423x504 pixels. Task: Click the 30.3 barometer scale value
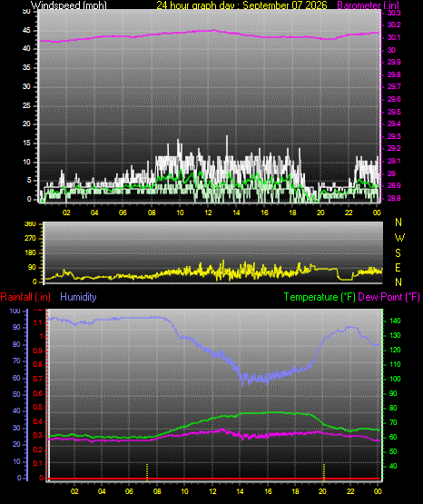click(394, 13)
